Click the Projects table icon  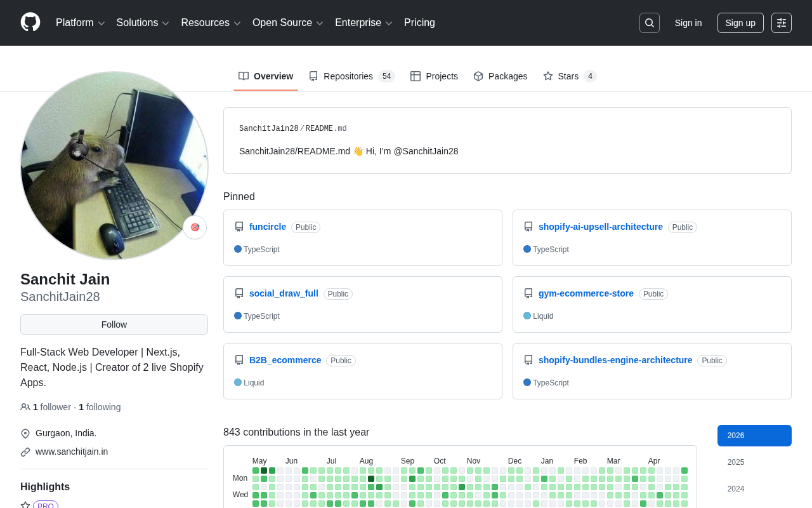pos(416,76)
